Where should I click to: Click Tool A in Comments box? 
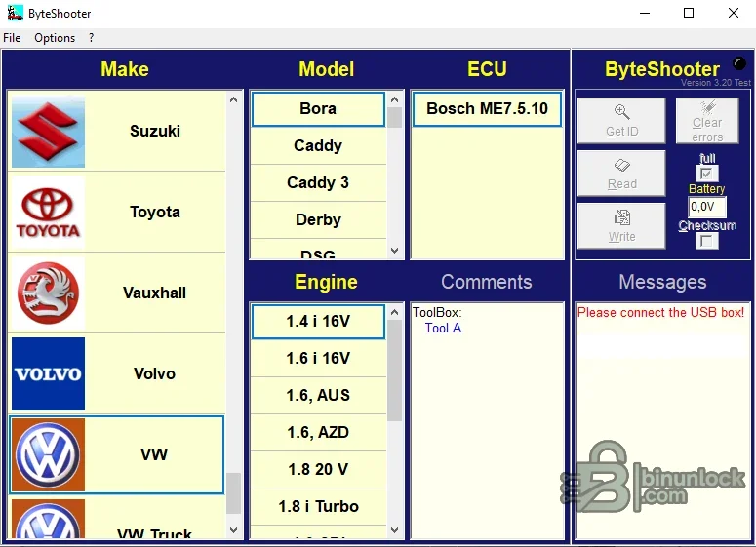pyautogui.click(x=443, y=329)
